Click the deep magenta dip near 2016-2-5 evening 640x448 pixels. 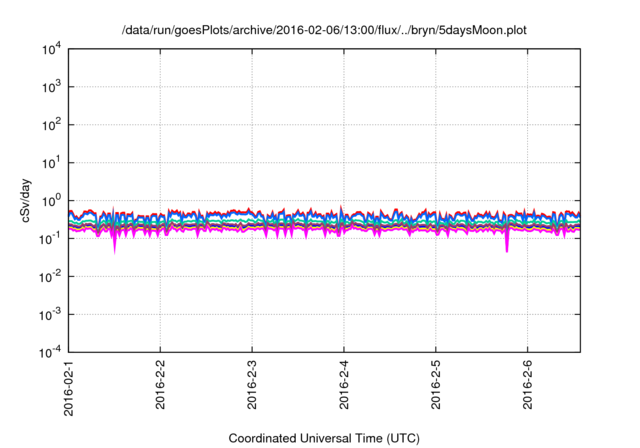[507, 243]
